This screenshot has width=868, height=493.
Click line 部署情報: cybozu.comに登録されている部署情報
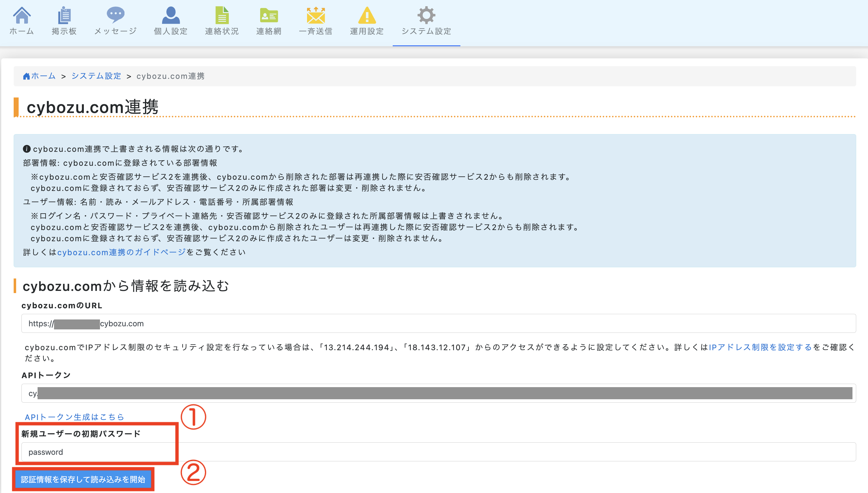120,163
